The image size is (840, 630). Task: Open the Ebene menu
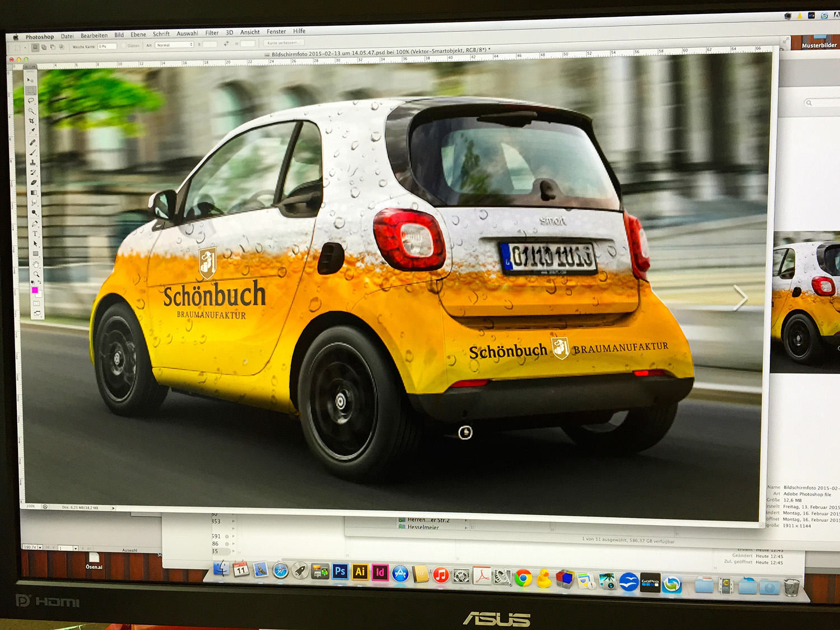(138, 34)
